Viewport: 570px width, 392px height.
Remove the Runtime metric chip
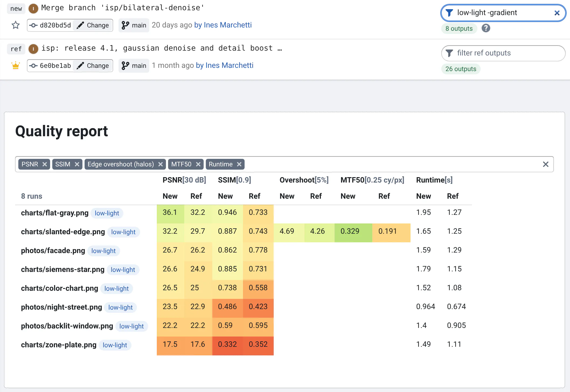pyautogui.click(x=239, y=164)
